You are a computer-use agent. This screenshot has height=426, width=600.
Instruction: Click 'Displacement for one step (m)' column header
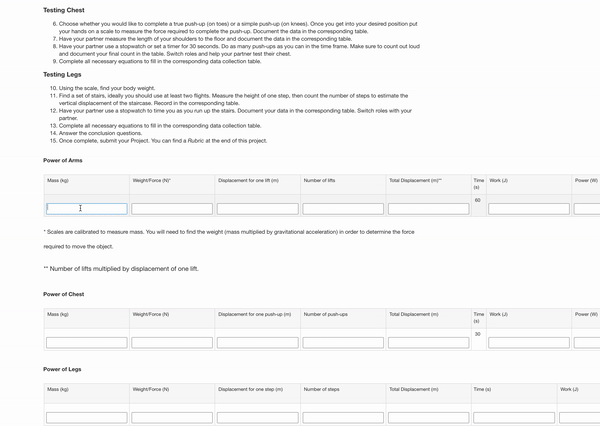[250, 389]
